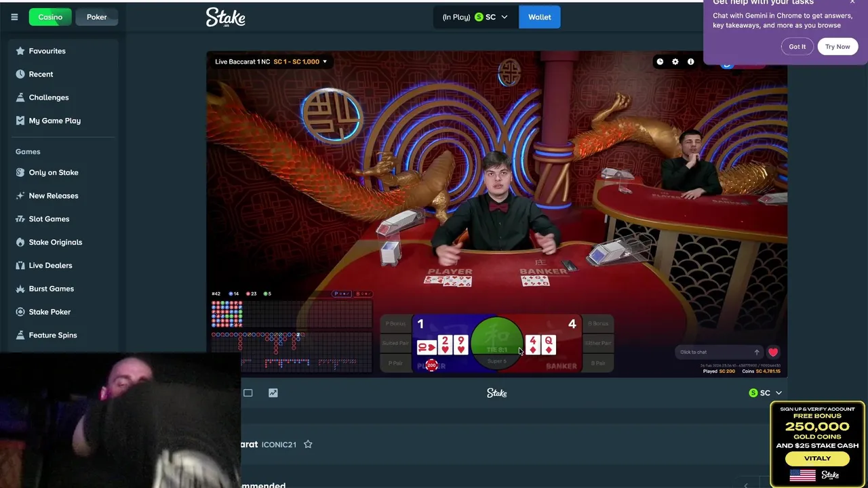This screenshot has height=488, width=868.
Task: Click the Challenges target icon
Action: (x=20, y=97)
